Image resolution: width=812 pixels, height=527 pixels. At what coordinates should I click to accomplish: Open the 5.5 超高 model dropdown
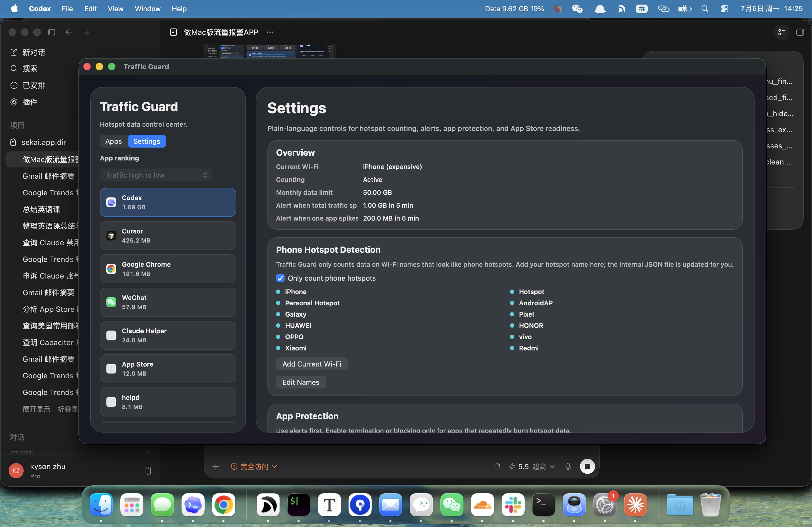pyautogui.click(x=532, y=466)
